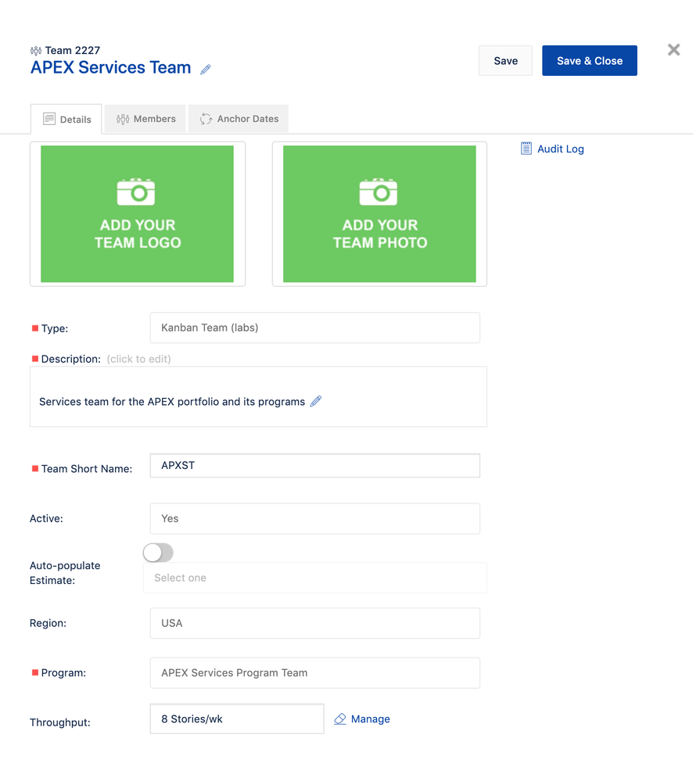Viewport: 700px width, 781px height.
Task: Click the team icon next to Team 2227
Action: [36, 50]
